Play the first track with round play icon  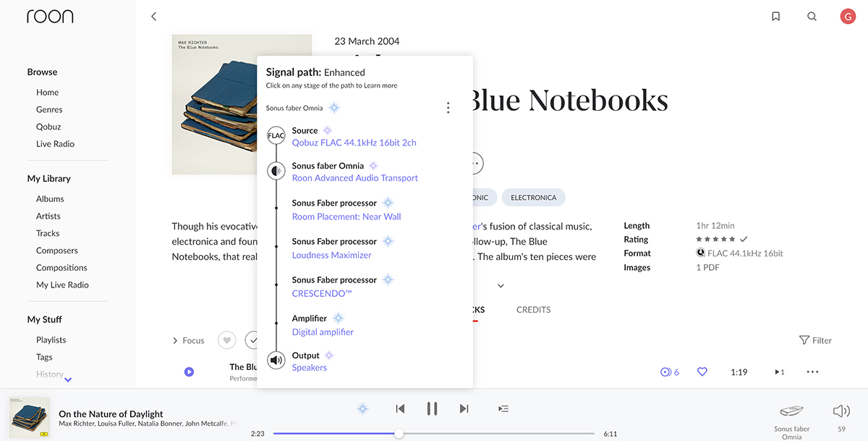(x=189, y=371)
